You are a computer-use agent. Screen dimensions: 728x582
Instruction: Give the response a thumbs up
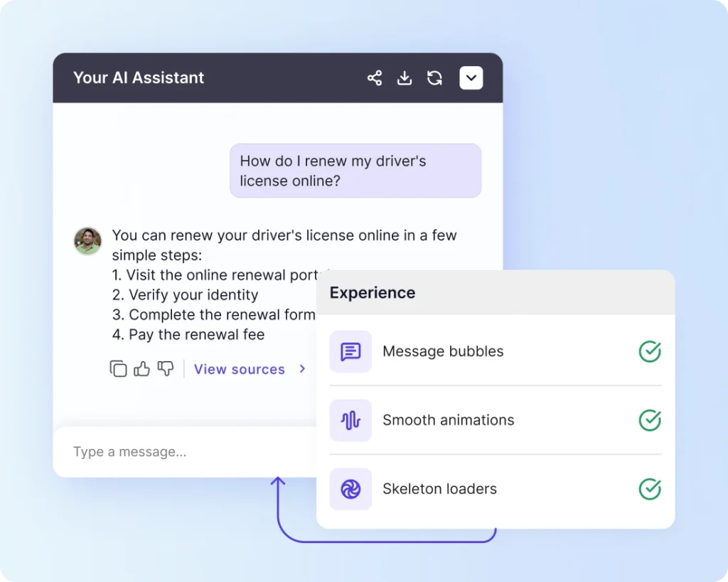tap(141, 369)
